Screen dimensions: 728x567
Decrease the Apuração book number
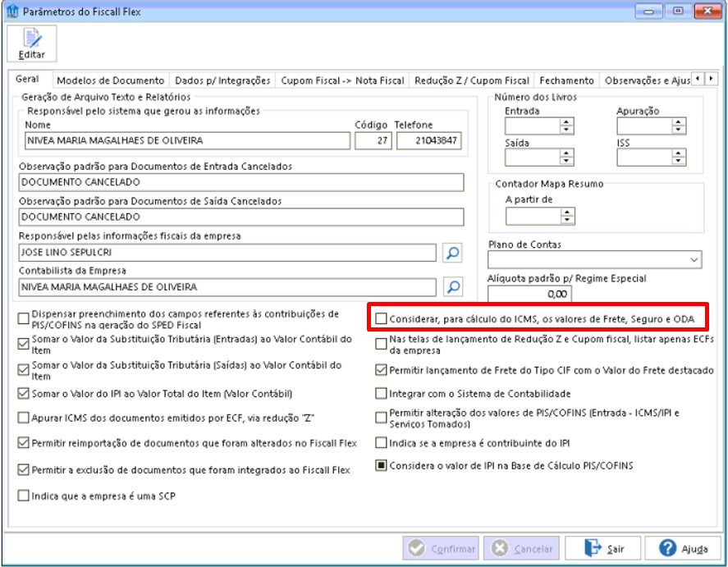pos(678,130)
